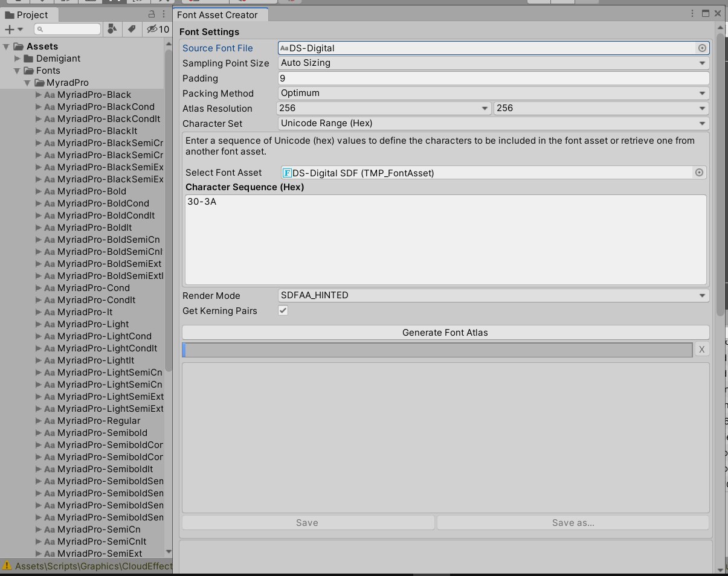This screenshot has width=728, height=576.
Task: Click the Search by Type icon
Action: coord(112,29)
